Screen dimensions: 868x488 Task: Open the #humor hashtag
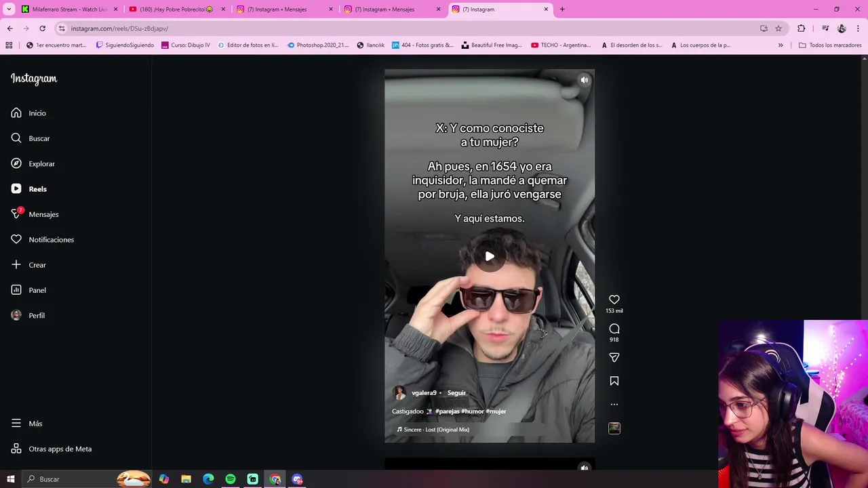click(x=473, y=411)
